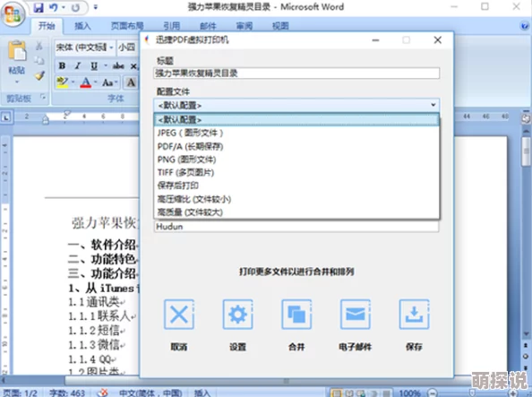Click the 粘贴 paste icon

(x=17, y=51)
